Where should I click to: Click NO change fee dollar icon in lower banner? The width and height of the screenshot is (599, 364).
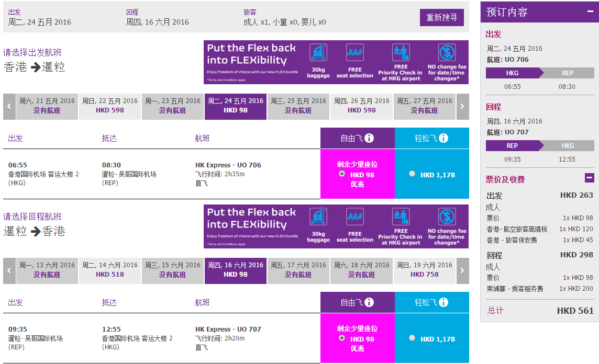point(447,217)
